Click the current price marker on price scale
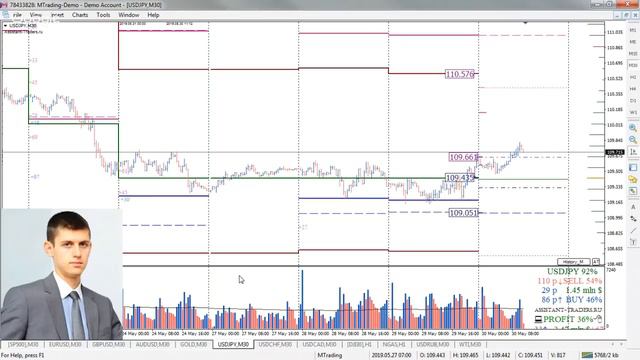 coord(614,152)
